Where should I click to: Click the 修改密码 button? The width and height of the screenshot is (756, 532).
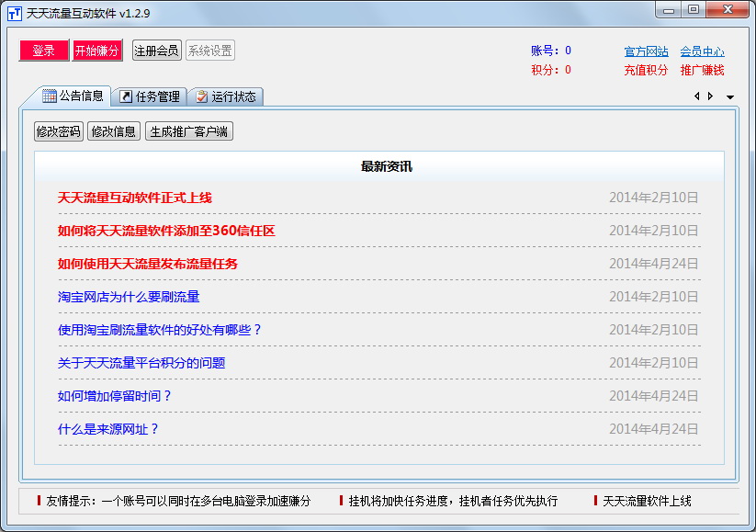click(x=59, y=131)
